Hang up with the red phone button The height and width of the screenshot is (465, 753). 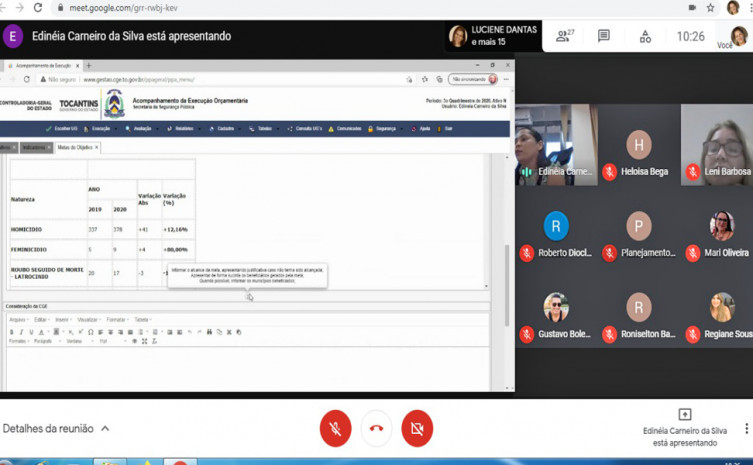coord(376,428)
